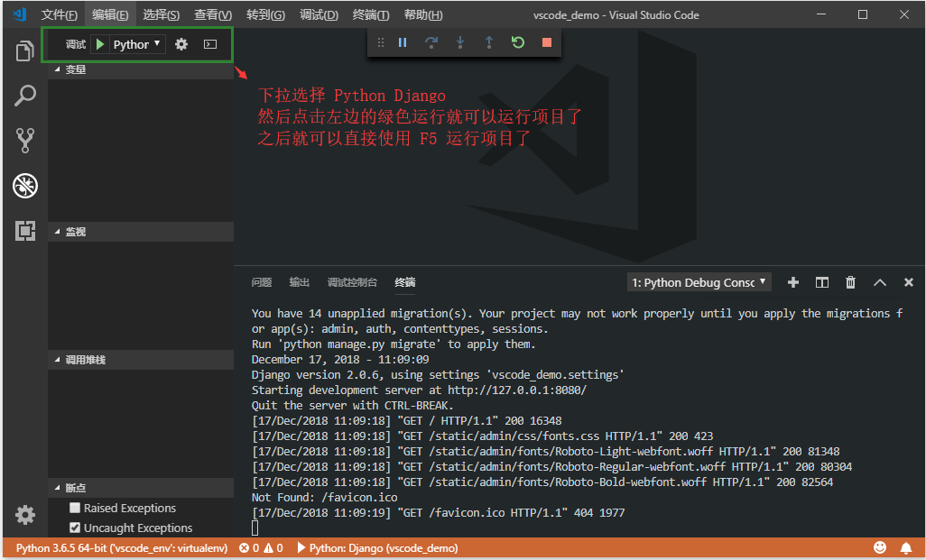Click the http://127.0.0.1:8080/ server link
The image size is (926, 560).
click(517, 390)
